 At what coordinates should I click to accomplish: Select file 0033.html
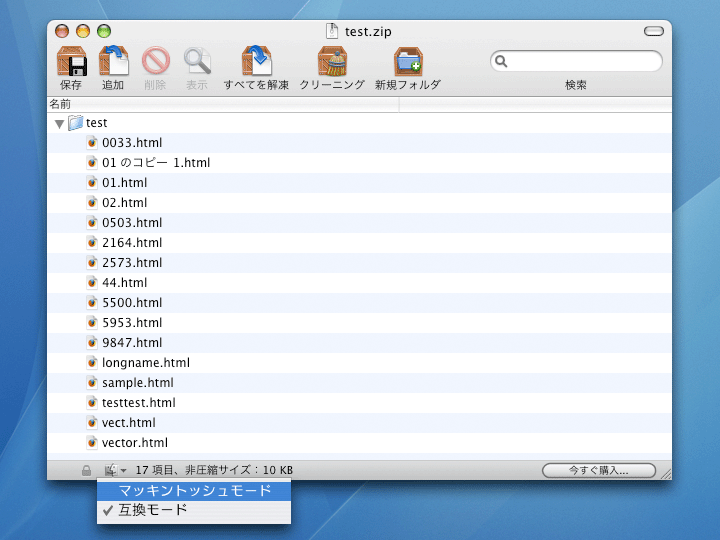pyautogui.click(x=359, y=143)
